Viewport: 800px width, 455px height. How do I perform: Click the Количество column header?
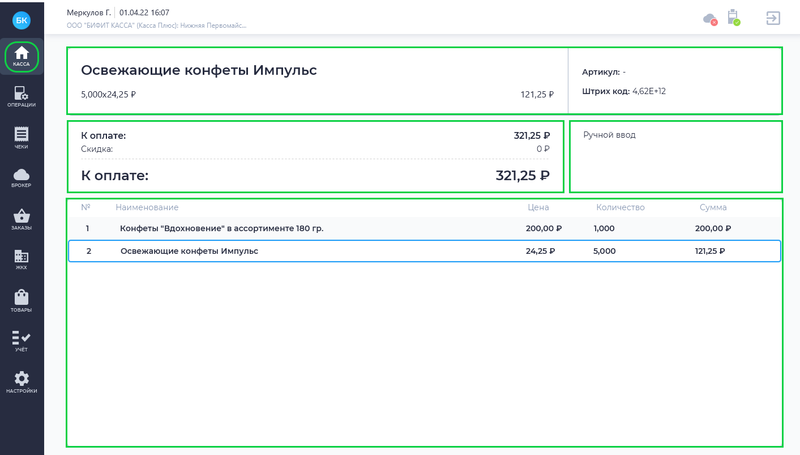pos(620,207)
